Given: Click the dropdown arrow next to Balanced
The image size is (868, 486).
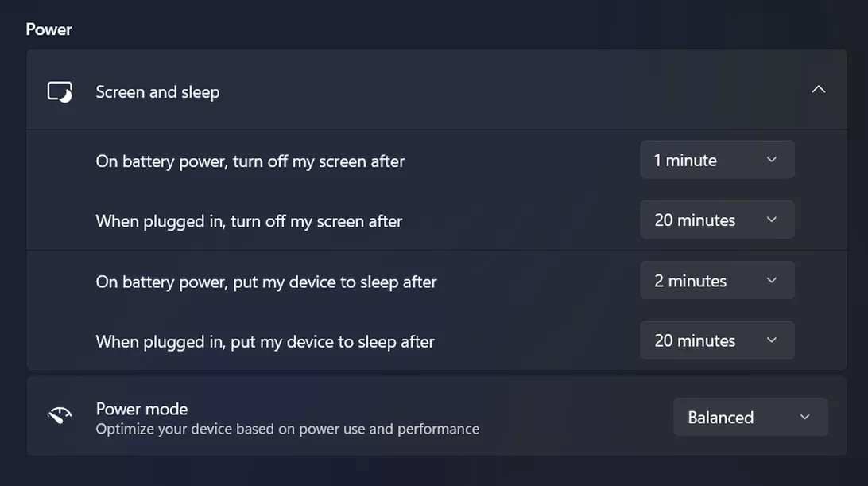Looking at the screenshot, I should point(804,416).
